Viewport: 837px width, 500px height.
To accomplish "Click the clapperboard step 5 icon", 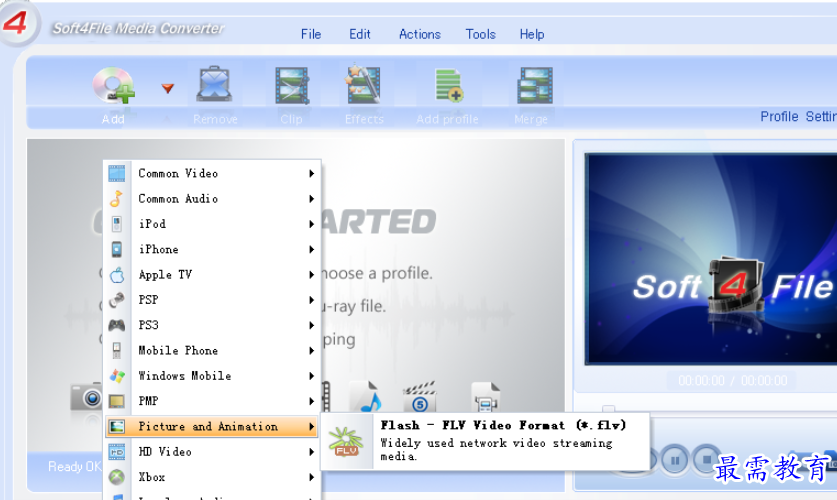I will tap(420, 396).
